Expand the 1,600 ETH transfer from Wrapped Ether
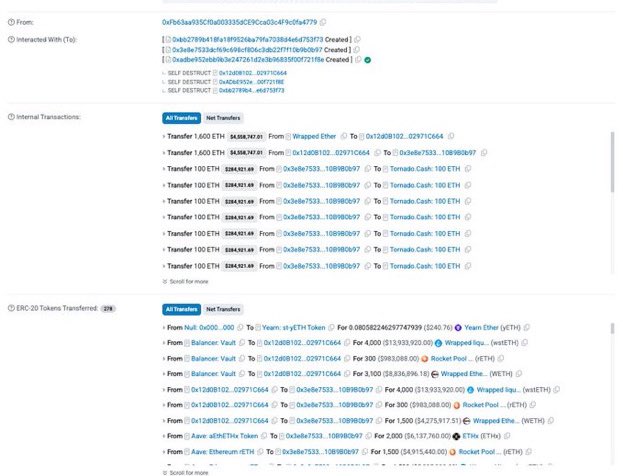This screenshot has width=623, height=476. (164, 136)
